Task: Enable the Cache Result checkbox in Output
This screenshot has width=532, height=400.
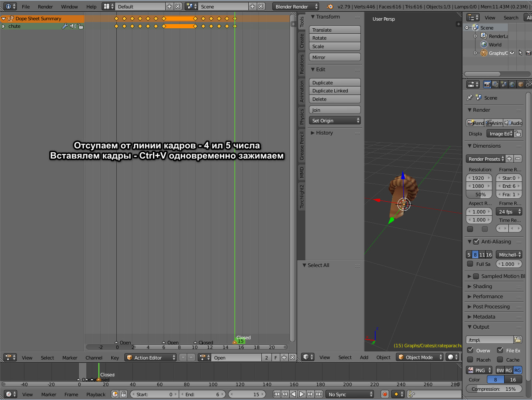Action: [500, 359]
